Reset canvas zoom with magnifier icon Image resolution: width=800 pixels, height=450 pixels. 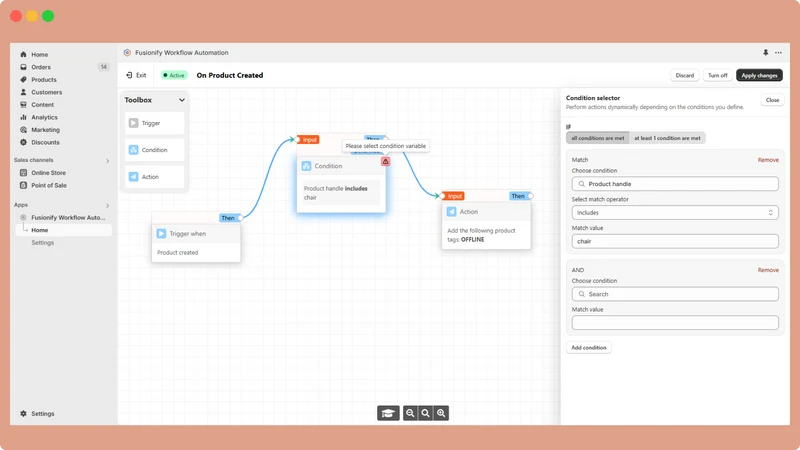(x=426, y=413)
